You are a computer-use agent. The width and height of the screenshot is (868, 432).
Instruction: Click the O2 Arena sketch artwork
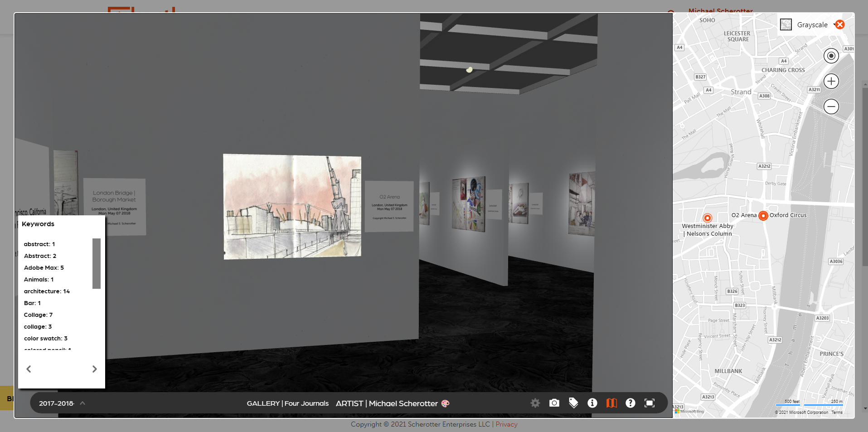tap(292, 207)
